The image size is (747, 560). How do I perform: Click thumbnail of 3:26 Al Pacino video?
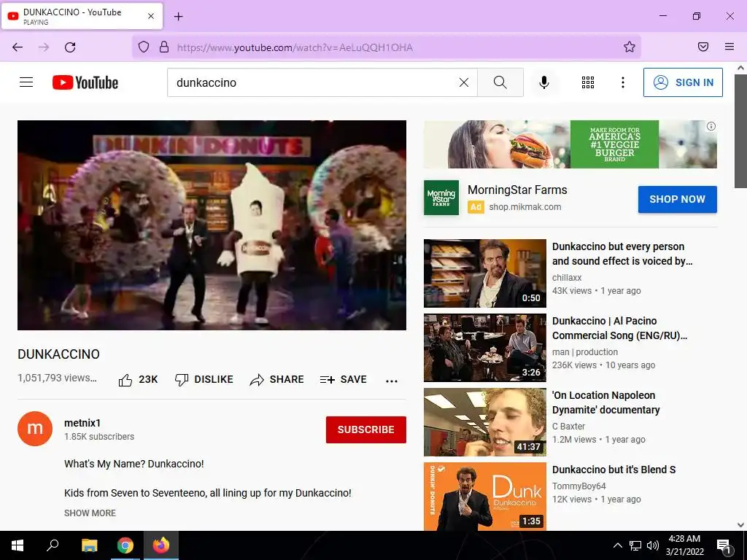point(485,348)
